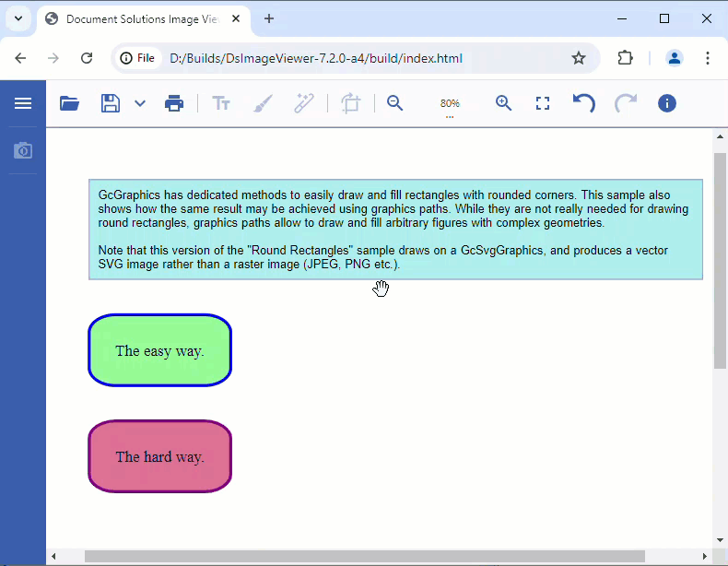Screen dimensions: 728x566
Task: Click the green 'The easy way.' rectangle
Action: pyautogui.click(x=159, y=350)
